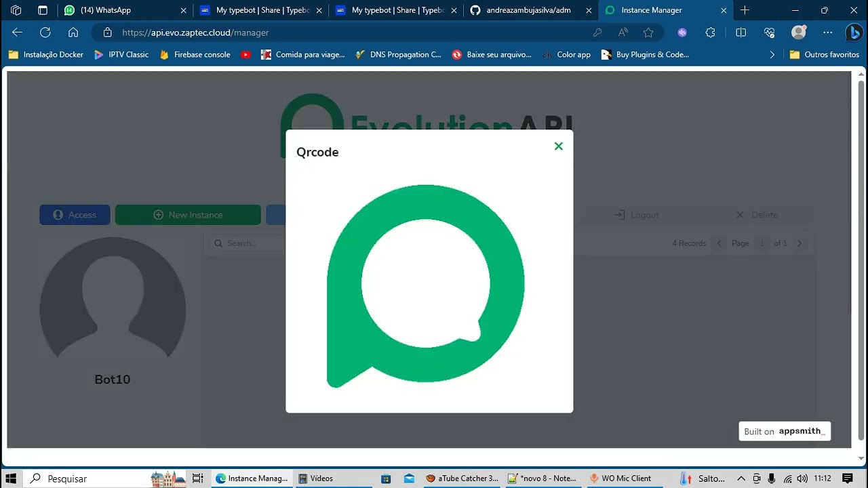
Task: Open Outros favoritos folder
Action: (x=824, y=54)
